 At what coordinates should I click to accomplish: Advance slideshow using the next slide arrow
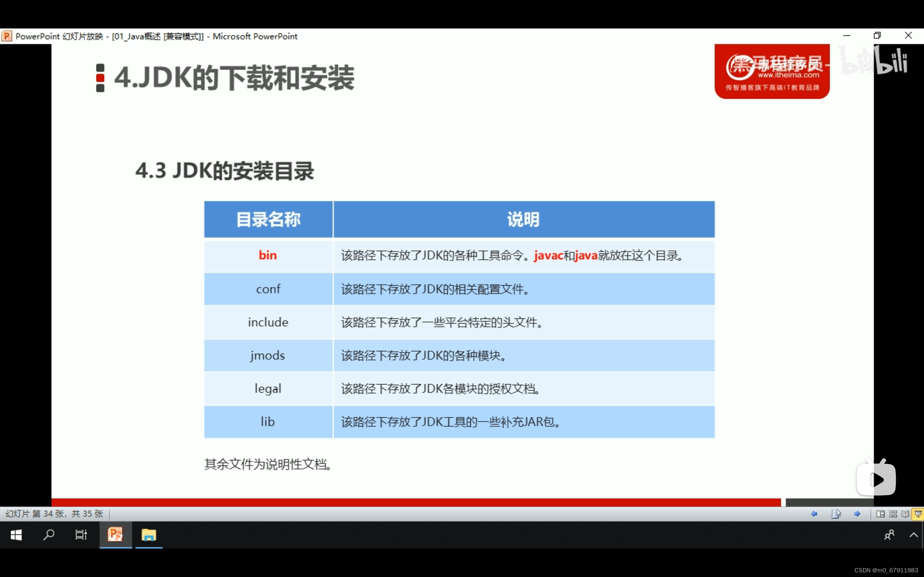[857, 514]
